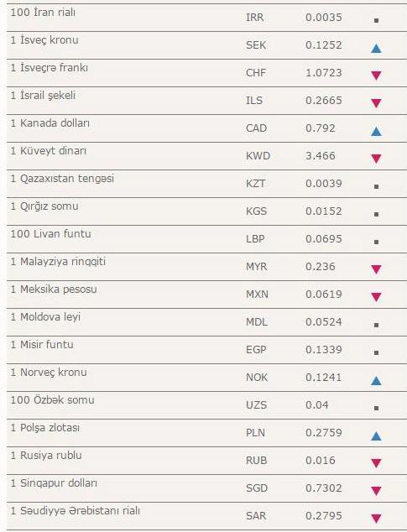Click the red down arrow for SAR
Screen dimensions: 407x532
pos(376,519)
